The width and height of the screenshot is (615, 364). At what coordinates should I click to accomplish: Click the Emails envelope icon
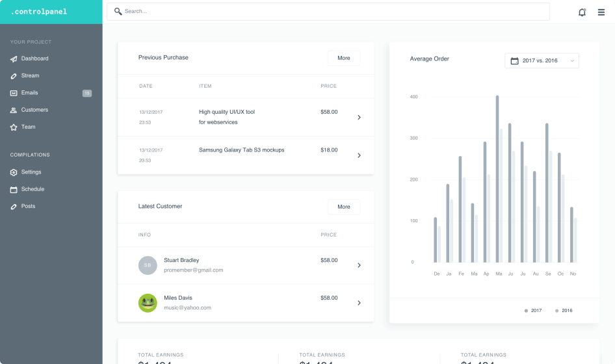[14, 93]
